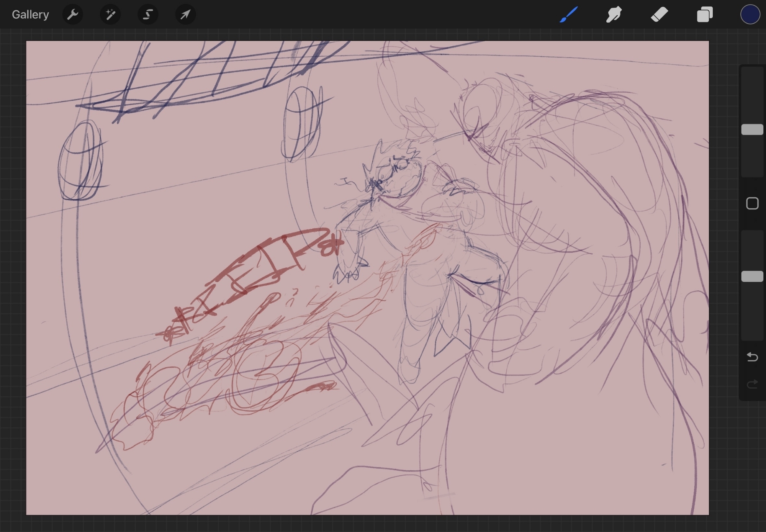
Task: Select the Eraser tool
Action: point(659,15)
